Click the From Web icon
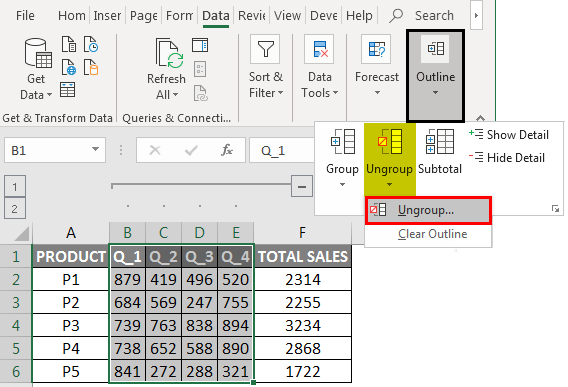The width and height of the screenshot is (568, 387). [68, 67]
